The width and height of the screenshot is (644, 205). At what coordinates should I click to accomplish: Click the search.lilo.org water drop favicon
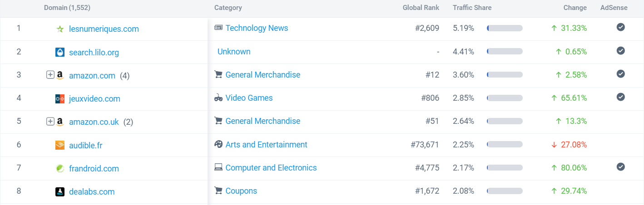60,52
